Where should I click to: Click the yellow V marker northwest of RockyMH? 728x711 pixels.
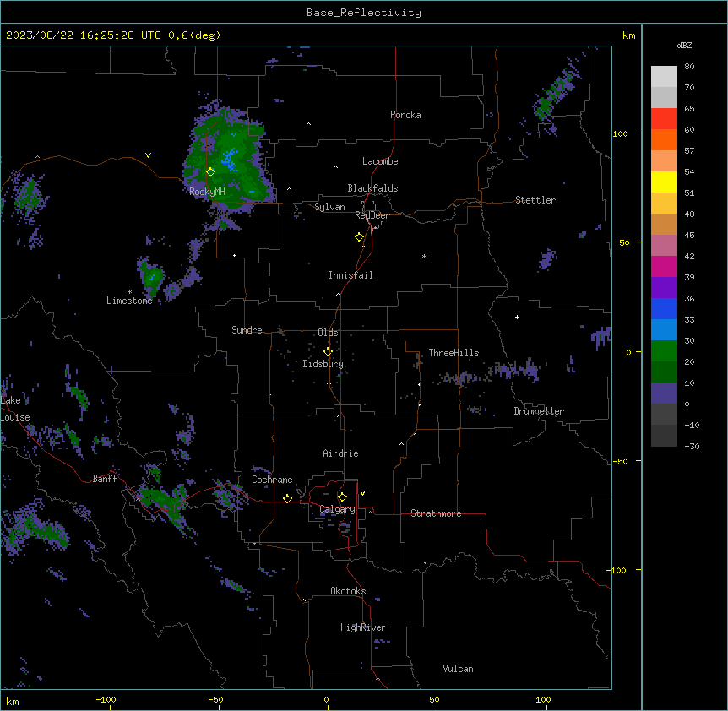tap(148, 155)
